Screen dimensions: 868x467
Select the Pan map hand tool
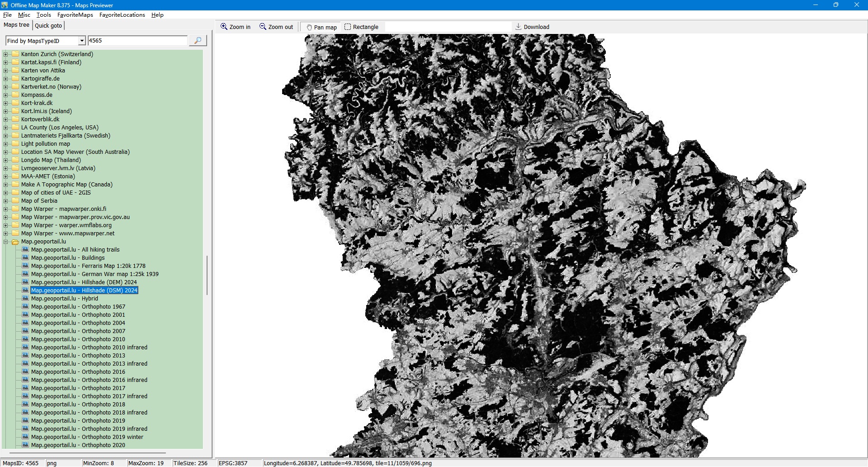point(310,27)
